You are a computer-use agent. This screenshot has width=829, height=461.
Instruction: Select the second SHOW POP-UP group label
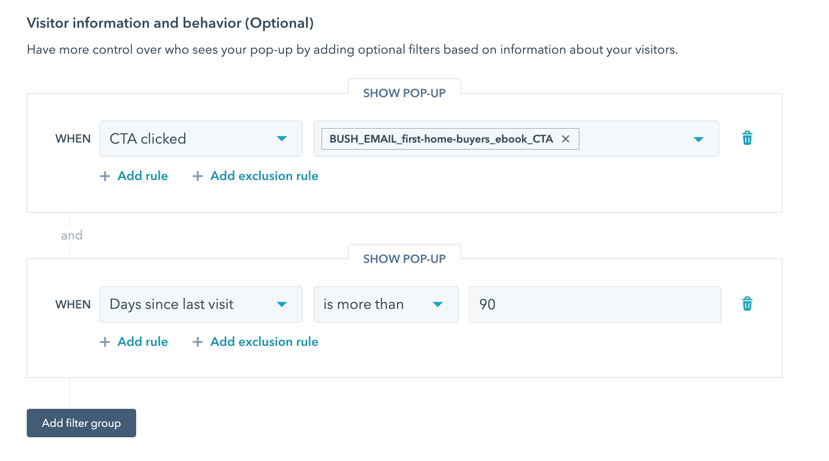coord(404,259)
